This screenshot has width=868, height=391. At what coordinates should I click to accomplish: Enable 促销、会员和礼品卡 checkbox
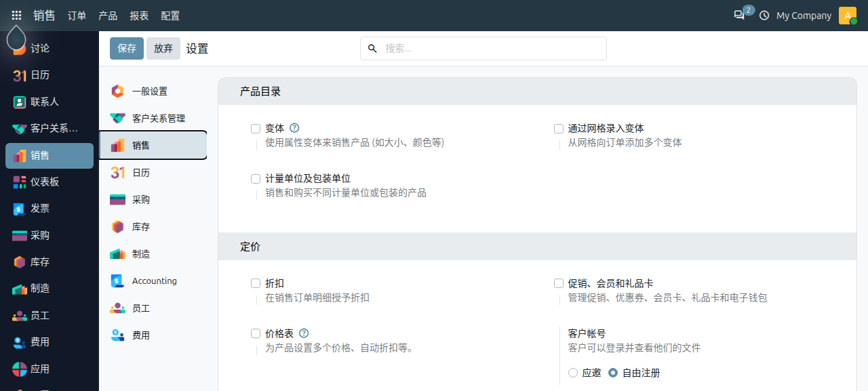pyautogui.click(x=559, y=283)
